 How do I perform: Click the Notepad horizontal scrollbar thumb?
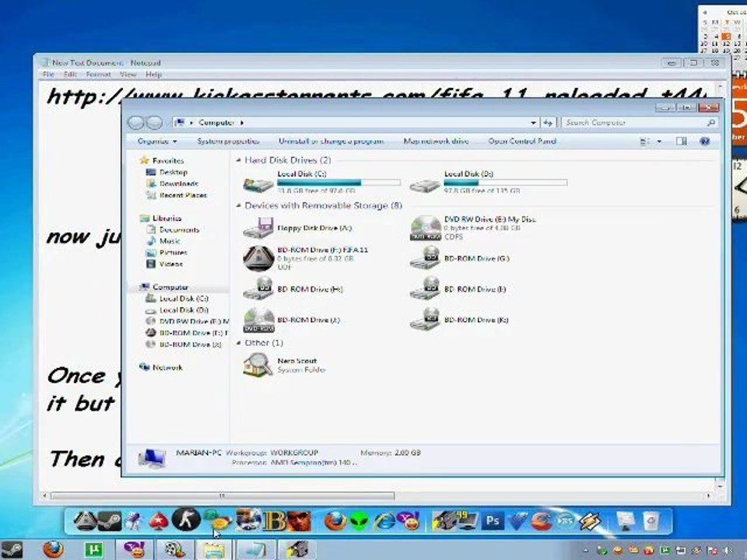(x=223, y=496)
